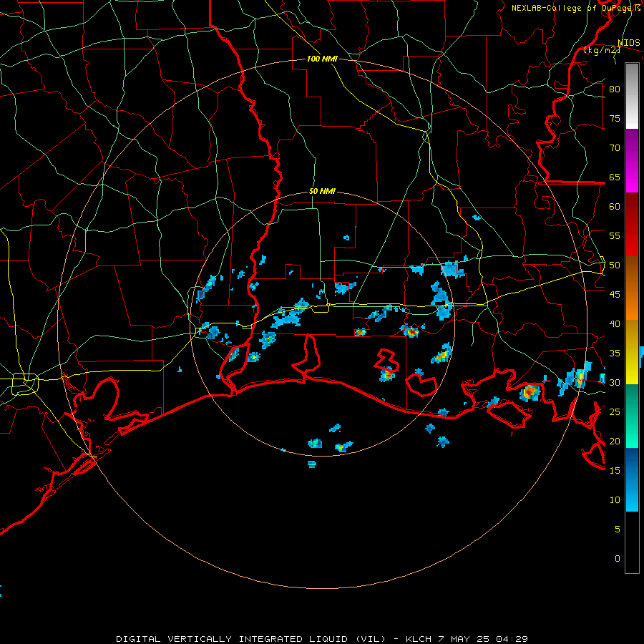Select the green-teal segment of the color scale
This screenshot has height=644, width=644.
point(632,416)
